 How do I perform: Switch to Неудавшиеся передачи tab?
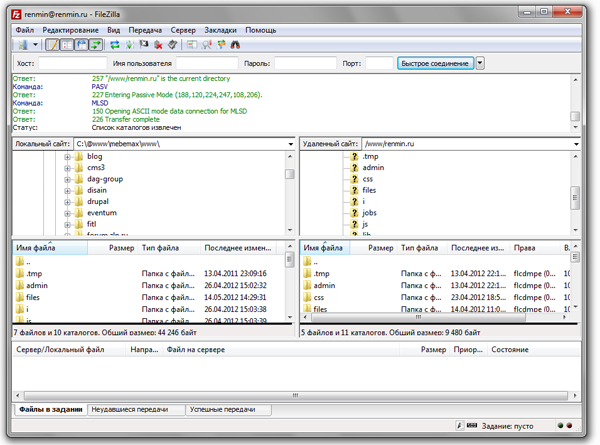click(x=136, y=409)
